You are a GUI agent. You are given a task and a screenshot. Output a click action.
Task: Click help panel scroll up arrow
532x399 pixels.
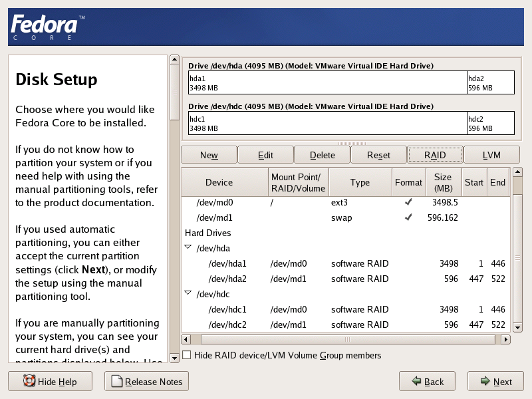[174, 59]
